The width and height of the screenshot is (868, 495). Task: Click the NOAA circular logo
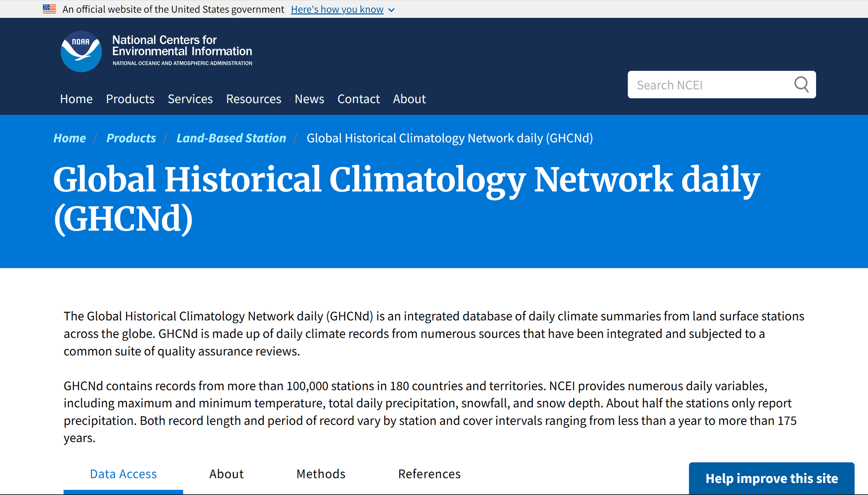click(x=81, y=51)
